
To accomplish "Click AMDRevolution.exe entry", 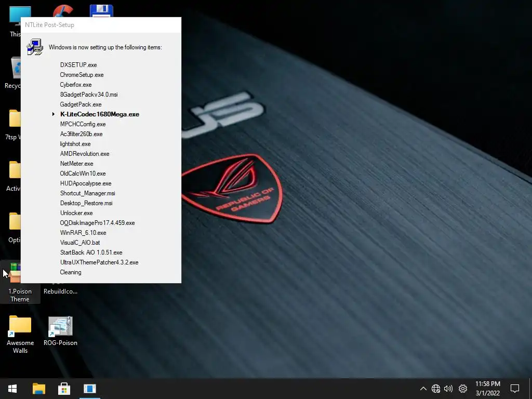I will (x=85, y=154).
